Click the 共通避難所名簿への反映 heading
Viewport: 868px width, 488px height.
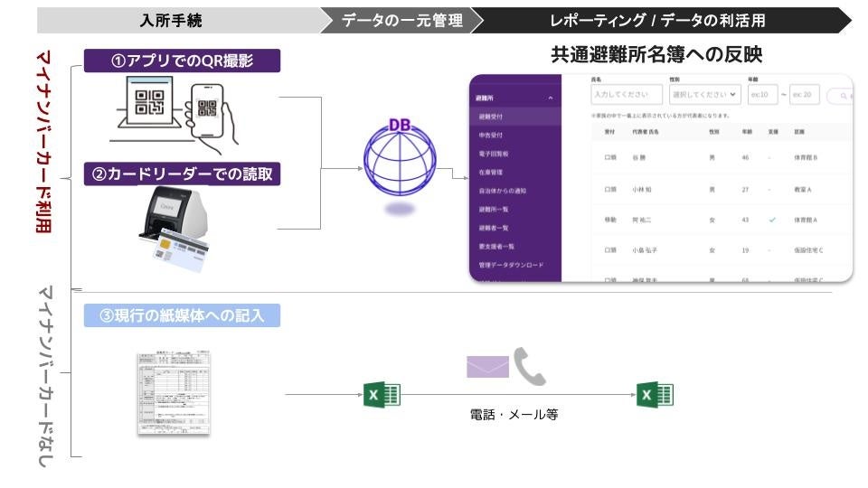(656, 54)
